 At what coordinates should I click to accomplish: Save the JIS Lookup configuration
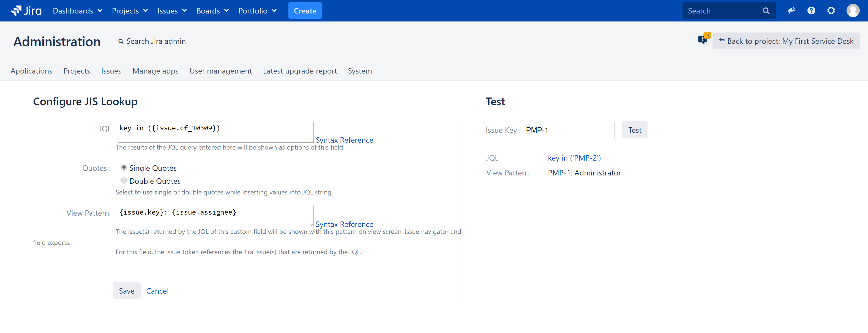click(x=126, y=291)
